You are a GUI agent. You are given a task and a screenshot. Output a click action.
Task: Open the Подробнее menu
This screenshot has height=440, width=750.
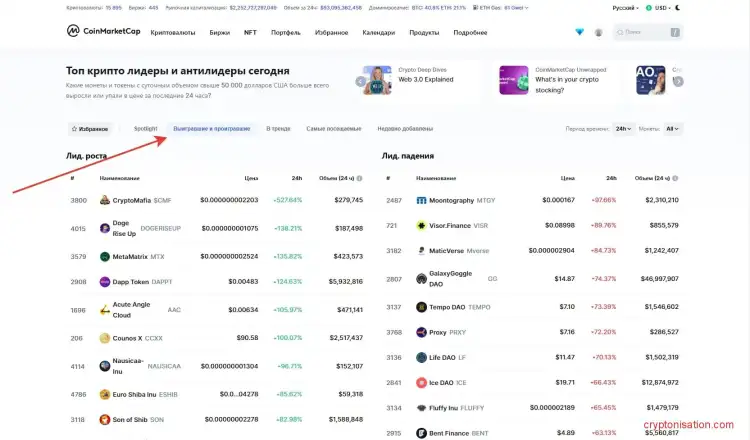[470, 33]
